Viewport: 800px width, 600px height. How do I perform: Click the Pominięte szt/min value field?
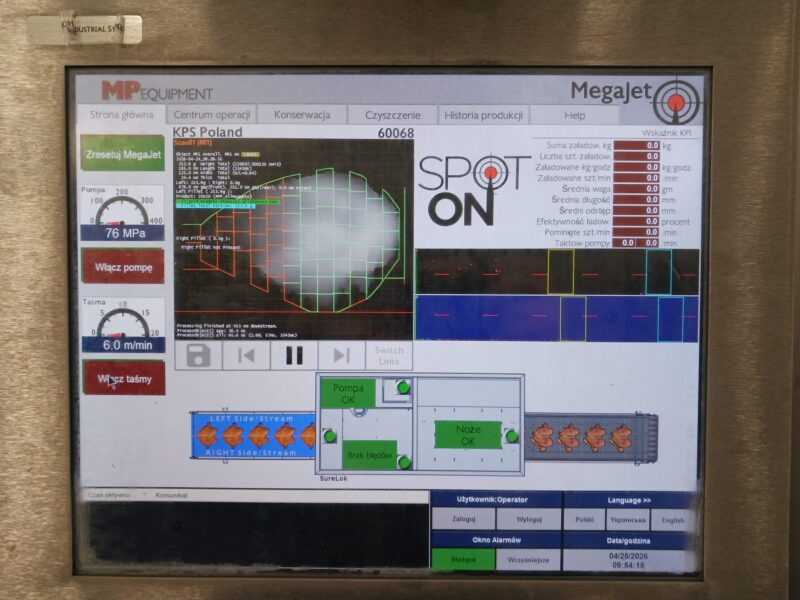click(x=636, y=232)
